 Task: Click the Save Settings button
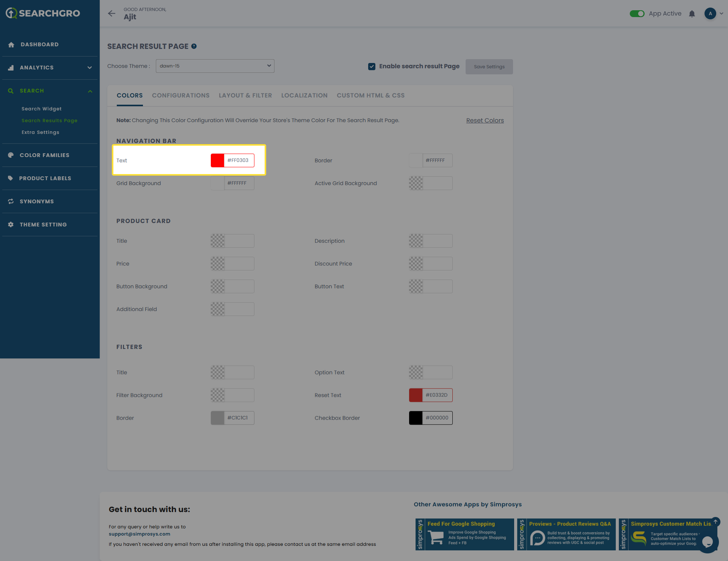click(x=489, y=67)
